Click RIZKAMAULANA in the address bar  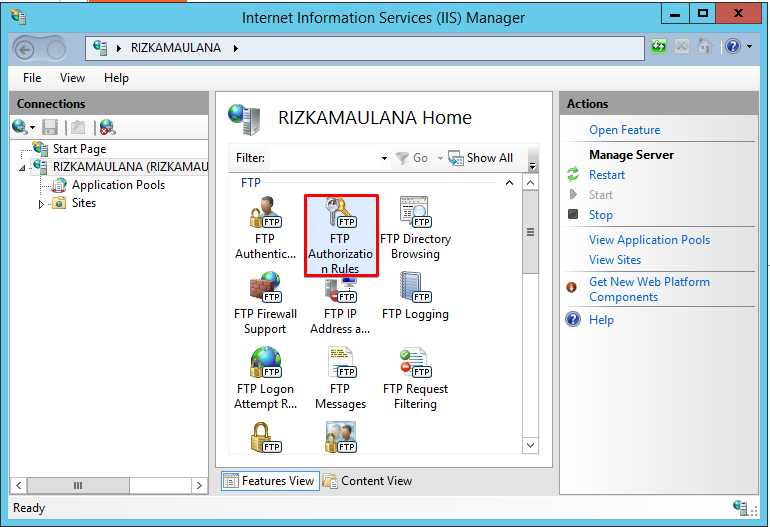[x=175, y=48]
